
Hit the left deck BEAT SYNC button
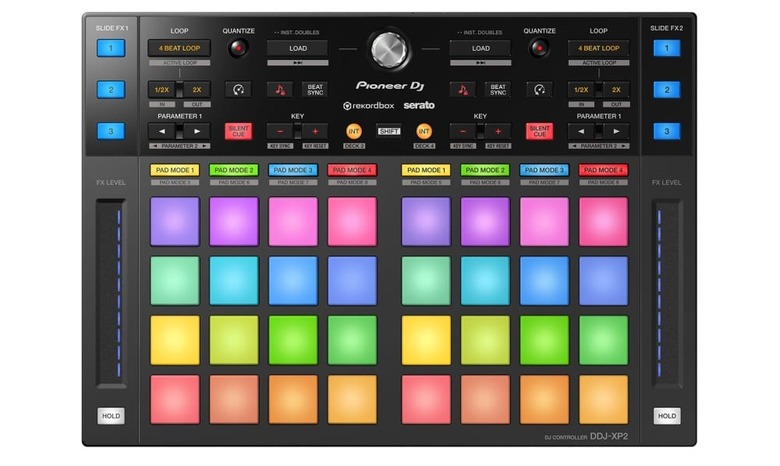coord(315,90)
